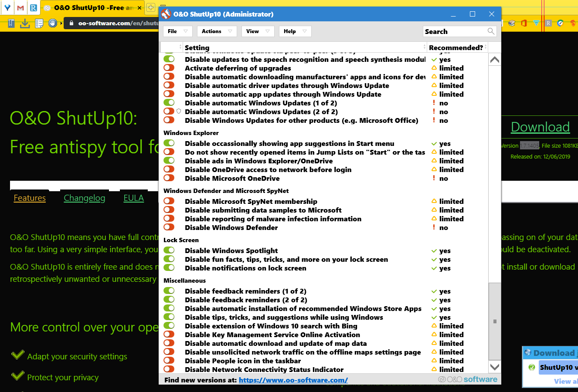
Task: Switch to the EULA tab on webpage
Action: [x=133, y=198]
